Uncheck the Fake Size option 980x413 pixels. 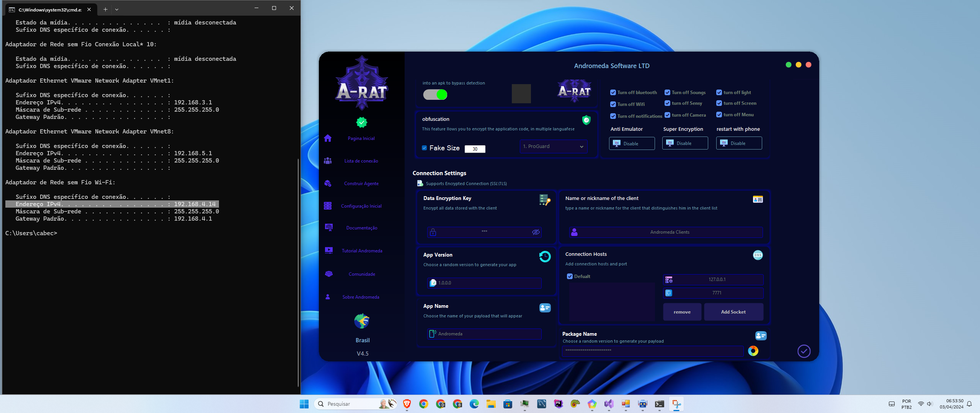pos(424,147)
